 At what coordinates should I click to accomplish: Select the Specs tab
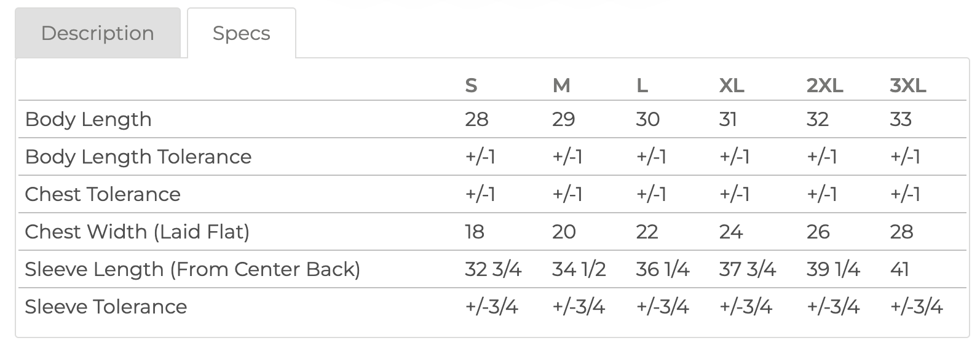(241, 33)
